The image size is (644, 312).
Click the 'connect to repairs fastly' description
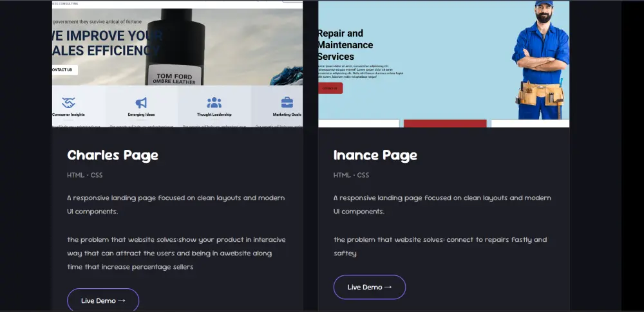[440, 246]
